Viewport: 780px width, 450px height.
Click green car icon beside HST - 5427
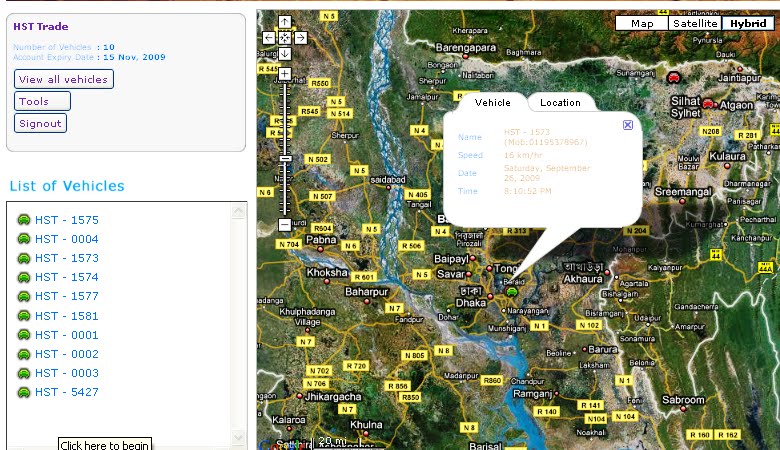[x=24, y=392]
